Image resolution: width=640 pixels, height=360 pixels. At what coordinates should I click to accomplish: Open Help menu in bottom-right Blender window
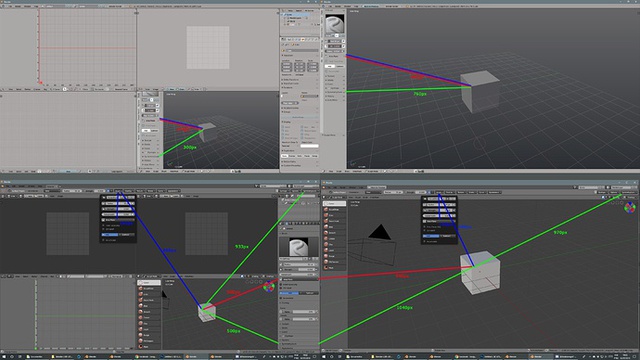[361, 187]
